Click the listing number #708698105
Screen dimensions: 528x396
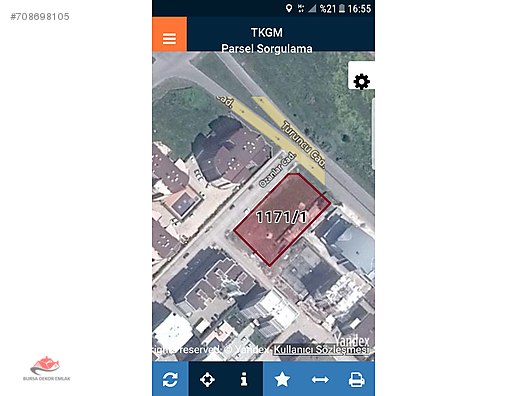tap(40, 16)
